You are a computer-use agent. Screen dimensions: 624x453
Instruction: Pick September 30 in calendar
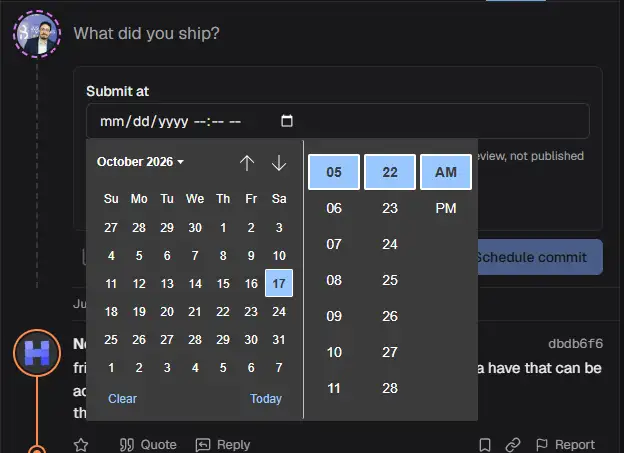[x=195, y=227]
